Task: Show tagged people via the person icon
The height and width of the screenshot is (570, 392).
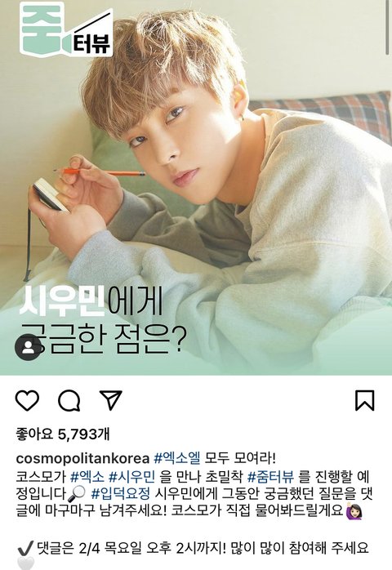Action: click(29, 347)
